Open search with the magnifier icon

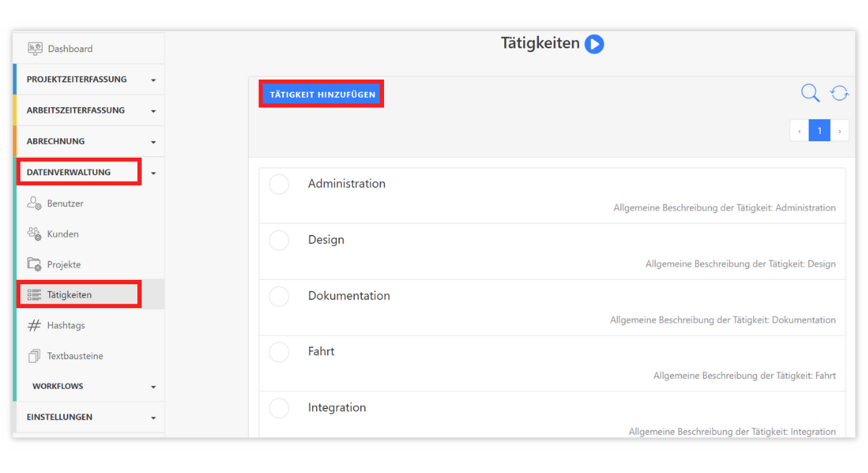click(x=810, y=93)
